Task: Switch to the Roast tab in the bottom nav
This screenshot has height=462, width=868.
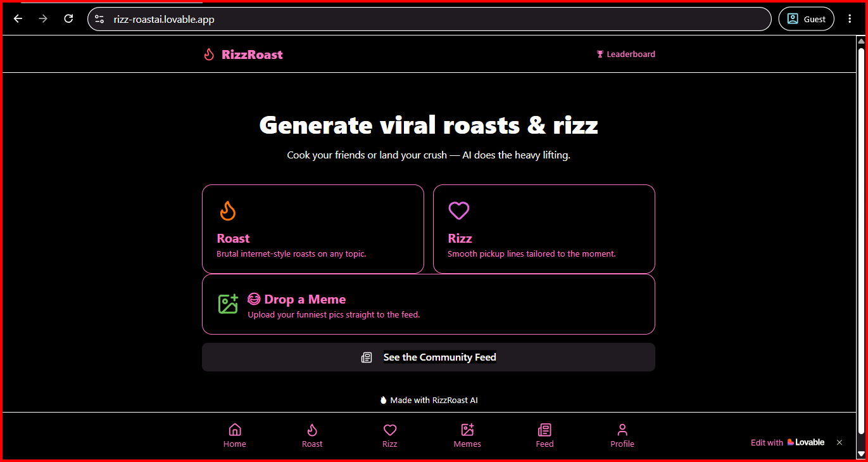Action: 312,436
